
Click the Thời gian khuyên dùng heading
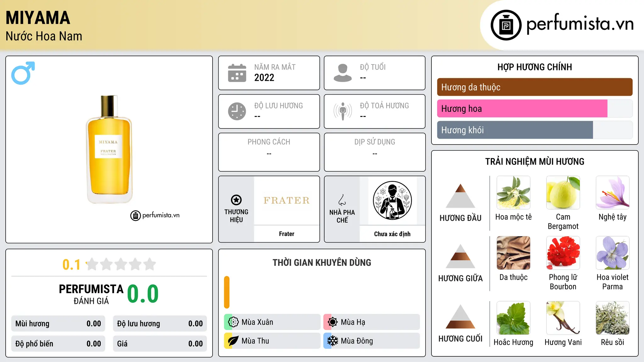[322, 262]
